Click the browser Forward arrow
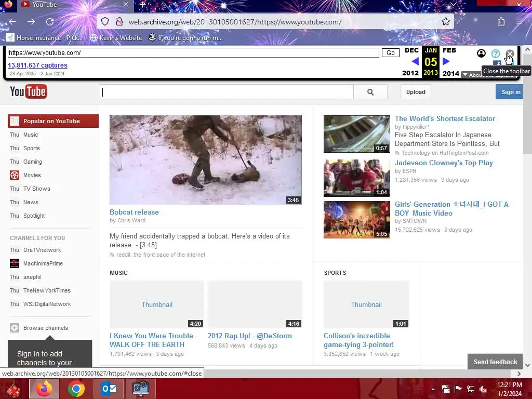This screenshot has height=399, width=532. [31, 22]
